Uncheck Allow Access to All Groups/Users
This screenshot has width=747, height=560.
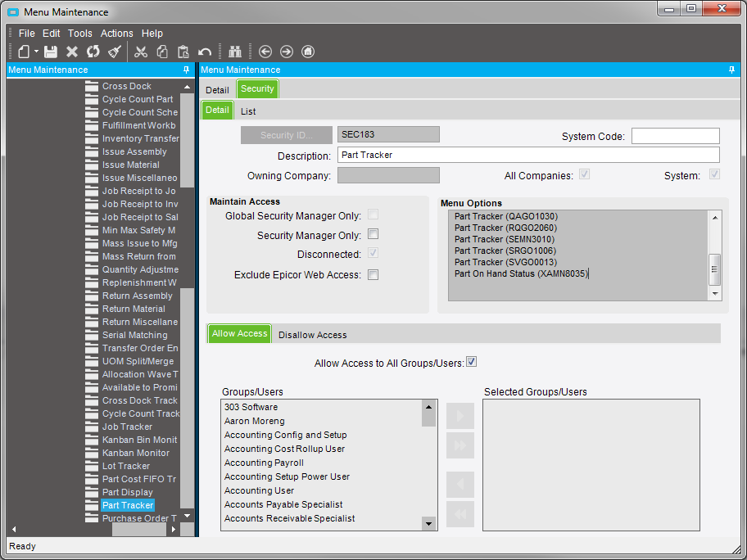tap(471, 362)
